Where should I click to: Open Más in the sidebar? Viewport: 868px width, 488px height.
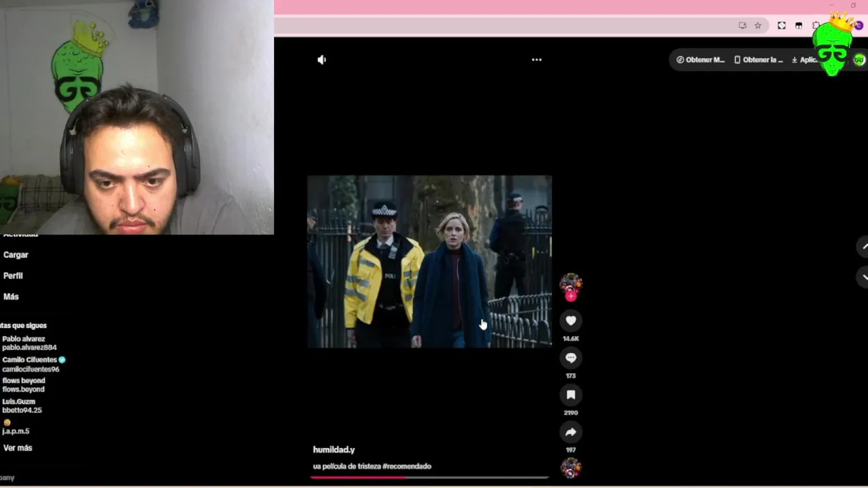coord(11,297)
